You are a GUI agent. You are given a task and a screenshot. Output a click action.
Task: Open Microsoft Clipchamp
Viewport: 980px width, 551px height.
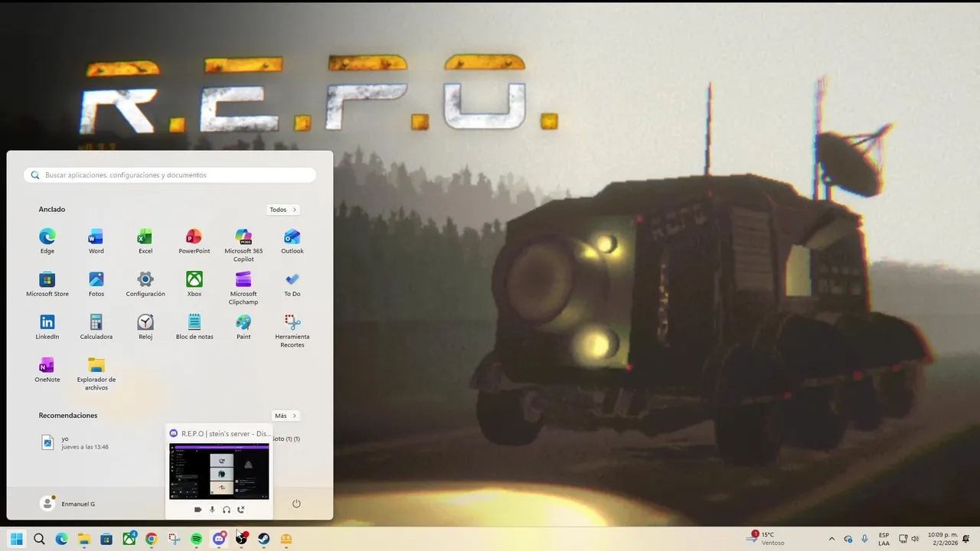pyautogui.click(x=243, y=287)
